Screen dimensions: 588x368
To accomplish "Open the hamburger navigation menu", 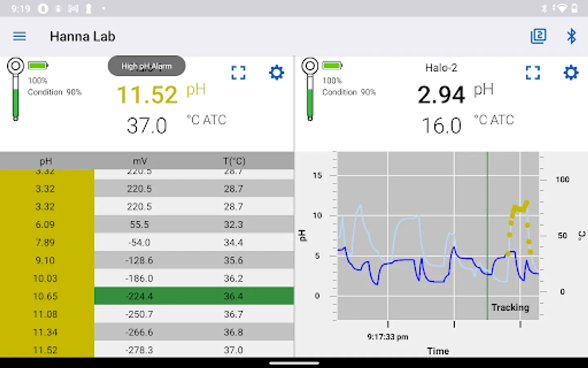I will click(19, 36).
